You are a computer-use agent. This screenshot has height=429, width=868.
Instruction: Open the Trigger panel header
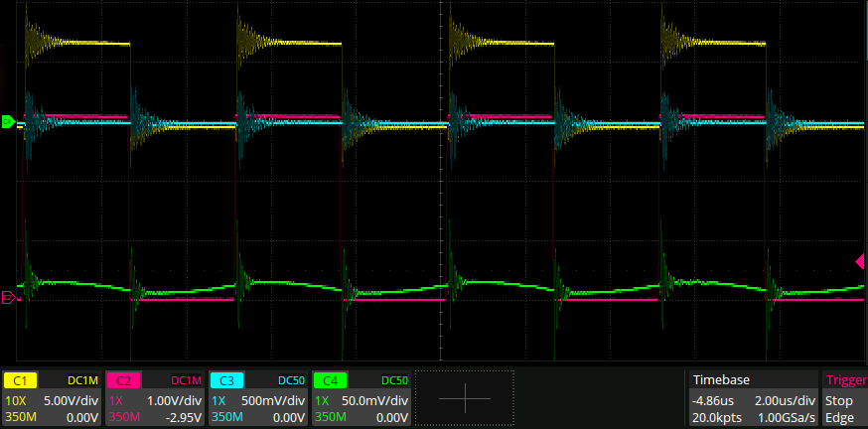[x=844, y=380]
